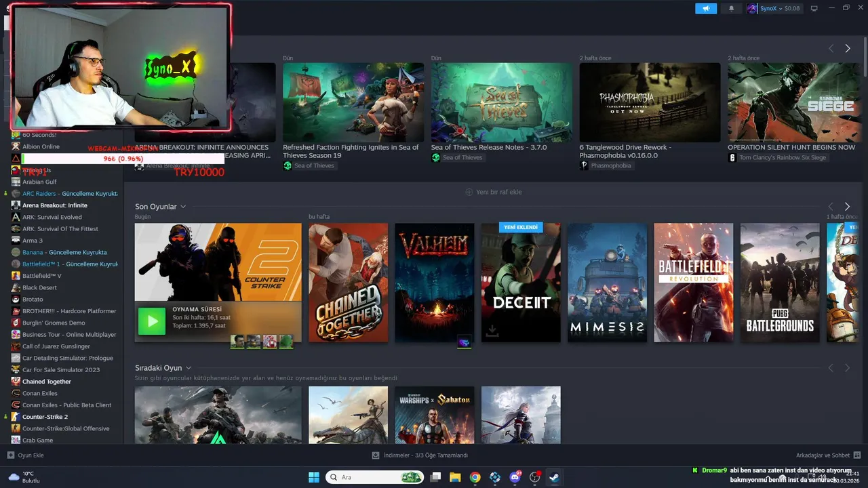This screenshot has height=488, width=868.
Task: Click the add shelf plus icon
Action: click(x=469, y=192)
